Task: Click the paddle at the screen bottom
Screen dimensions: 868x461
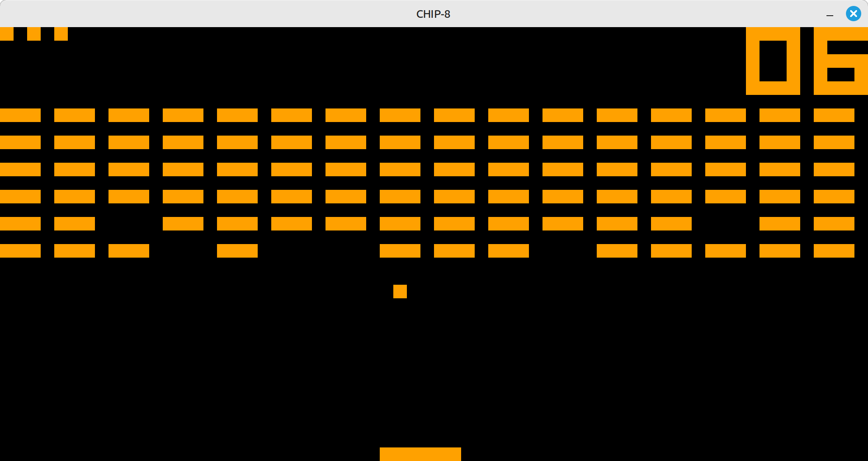Action: 420,454
